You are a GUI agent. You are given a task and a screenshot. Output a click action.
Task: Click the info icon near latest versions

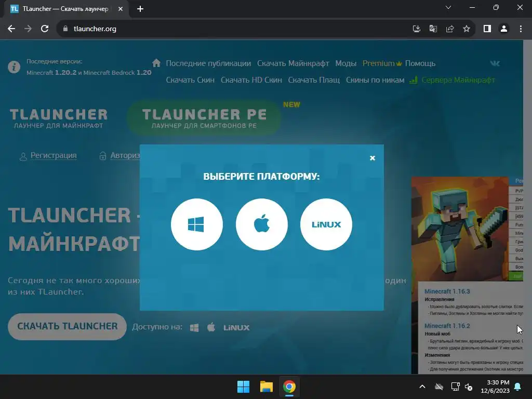tap(14, 67)
